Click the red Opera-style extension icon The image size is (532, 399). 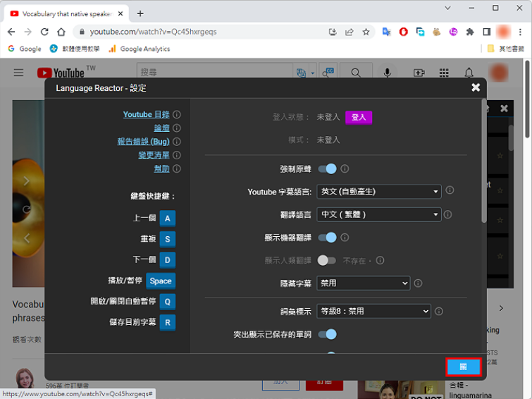(403, 32)
